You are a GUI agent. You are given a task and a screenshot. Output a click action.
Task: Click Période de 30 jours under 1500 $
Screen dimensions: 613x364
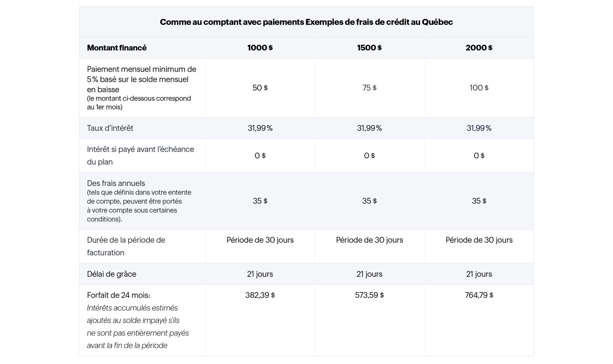pos(369,240)
